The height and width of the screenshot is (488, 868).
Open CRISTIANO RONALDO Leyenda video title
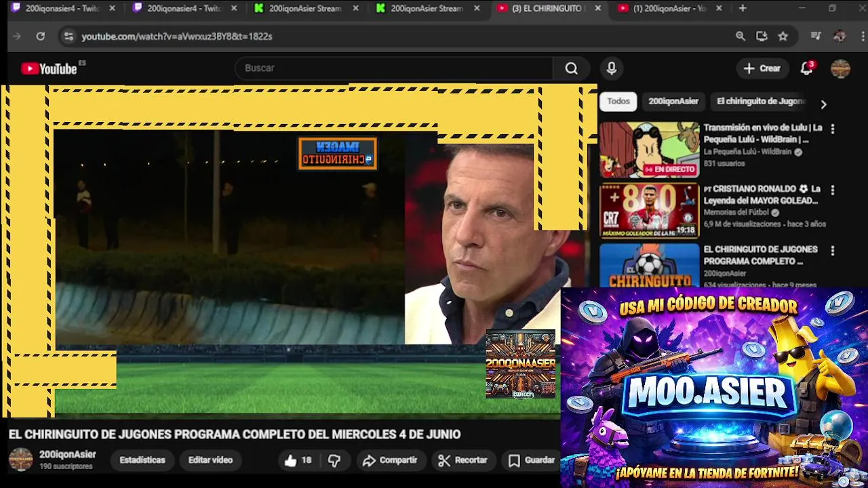pyautogui.click(x=762, y=195)
